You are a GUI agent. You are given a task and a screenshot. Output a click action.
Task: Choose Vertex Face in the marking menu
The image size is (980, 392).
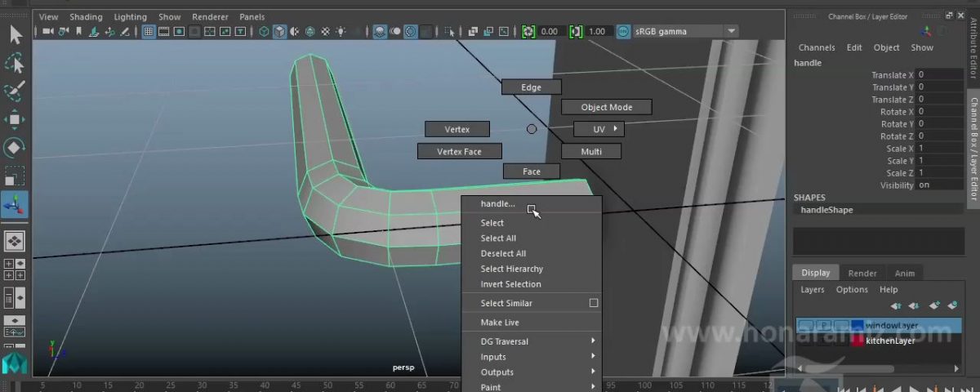coord(459,151)
